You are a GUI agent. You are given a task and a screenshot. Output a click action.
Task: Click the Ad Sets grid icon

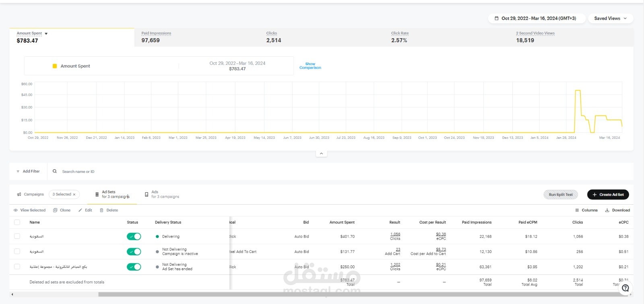click(x=97, y=194)
